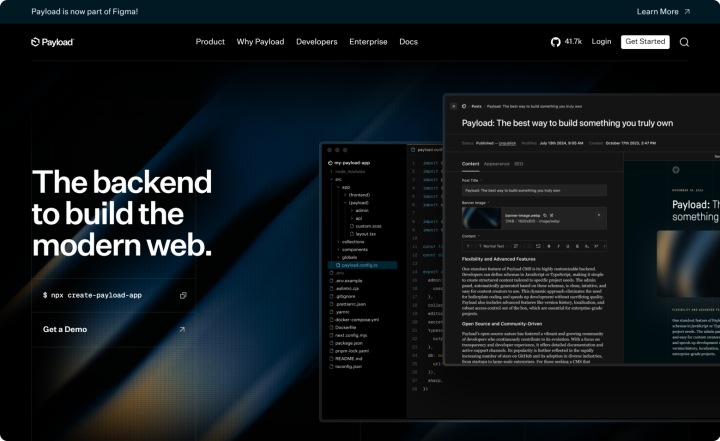Click the "$ npx create-payload-app" command text
The image size is (720, 441).
[92, 295]
